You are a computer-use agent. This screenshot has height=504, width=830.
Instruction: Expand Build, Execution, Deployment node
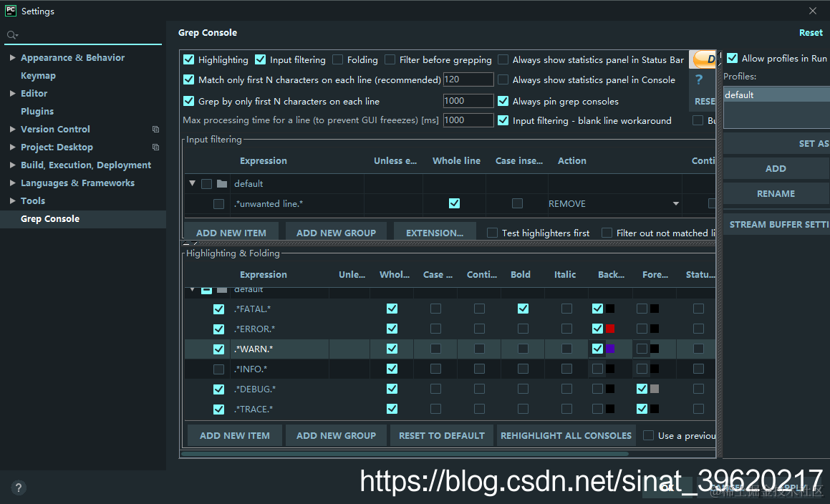coord(12,165)
